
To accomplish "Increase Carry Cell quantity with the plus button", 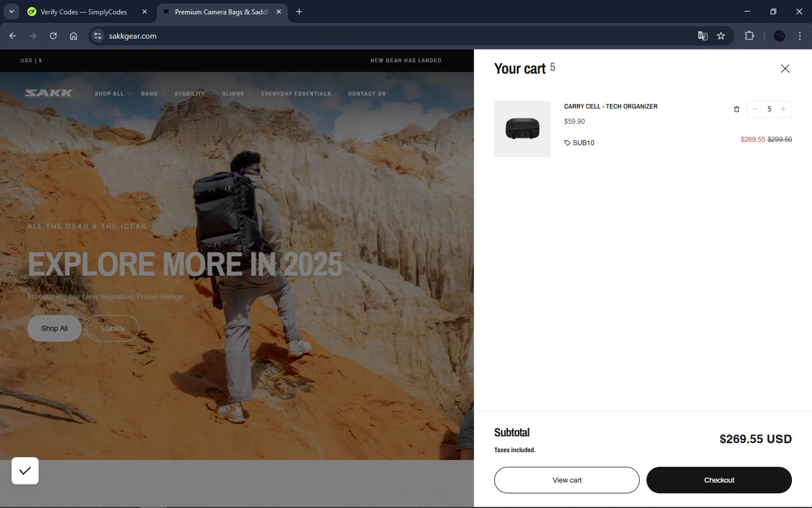I will [x=783, y=109].
